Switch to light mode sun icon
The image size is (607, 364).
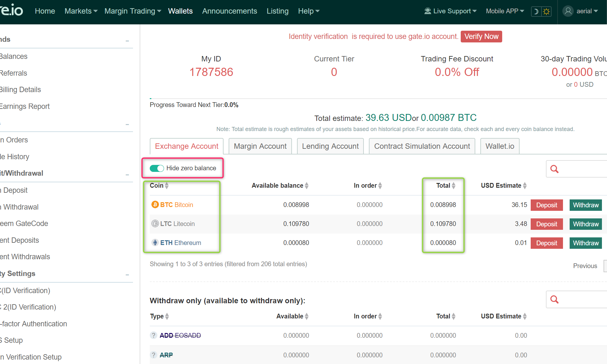546,11
